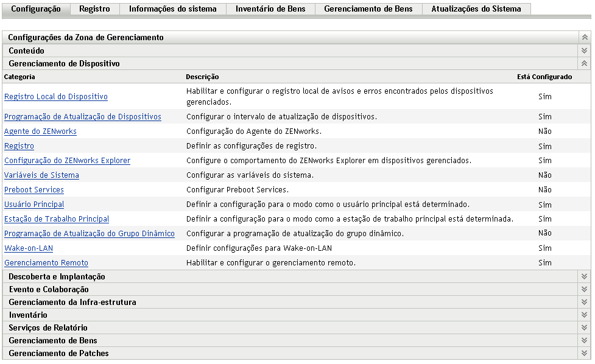The width and height of the screenshot is (595, 364).
Task: Expand the Gerenciamento de Patches chevron icon
Action: pyautogui.click(x=583, y=353)
